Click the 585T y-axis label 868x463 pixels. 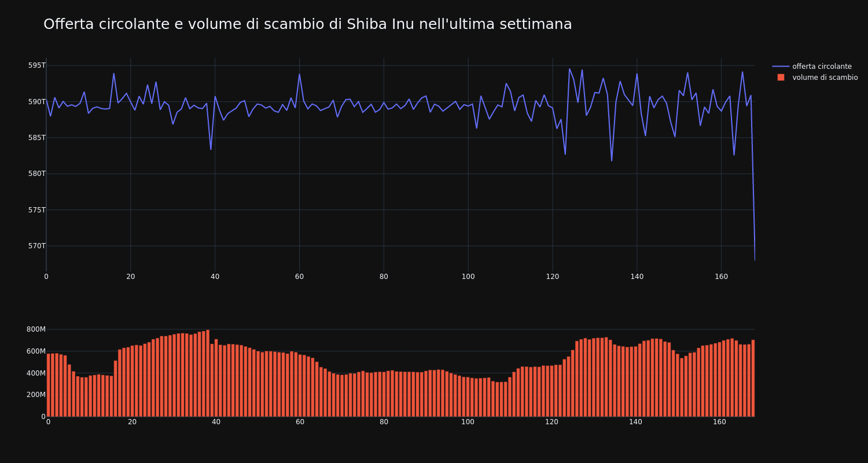click(36, 138)
